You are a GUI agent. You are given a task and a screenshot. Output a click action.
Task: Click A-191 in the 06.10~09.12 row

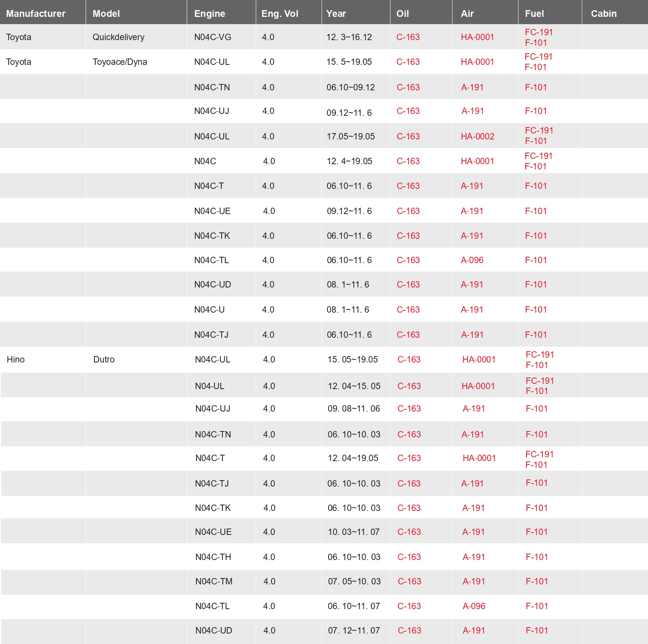click(472, 87)
